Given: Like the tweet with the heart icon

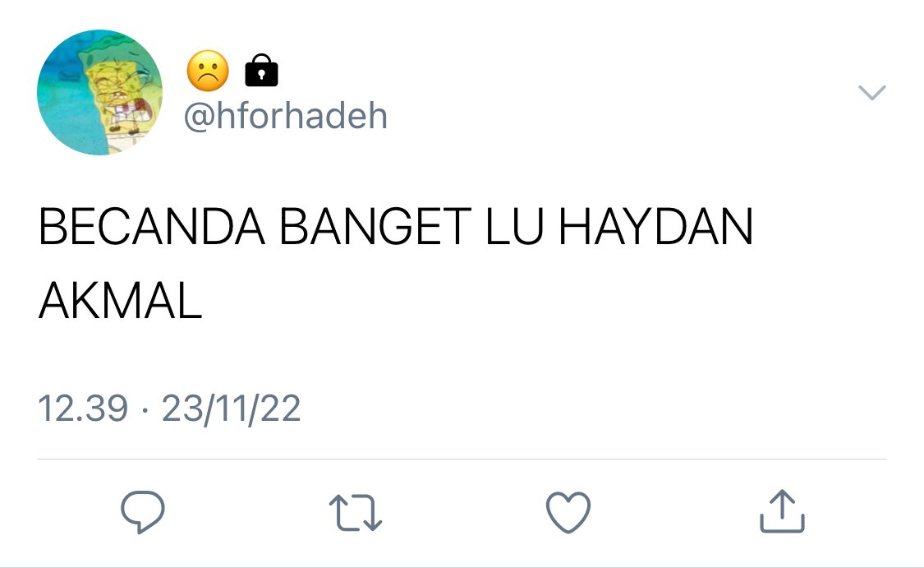Looking at the screenshot, I should pos(568,512).
